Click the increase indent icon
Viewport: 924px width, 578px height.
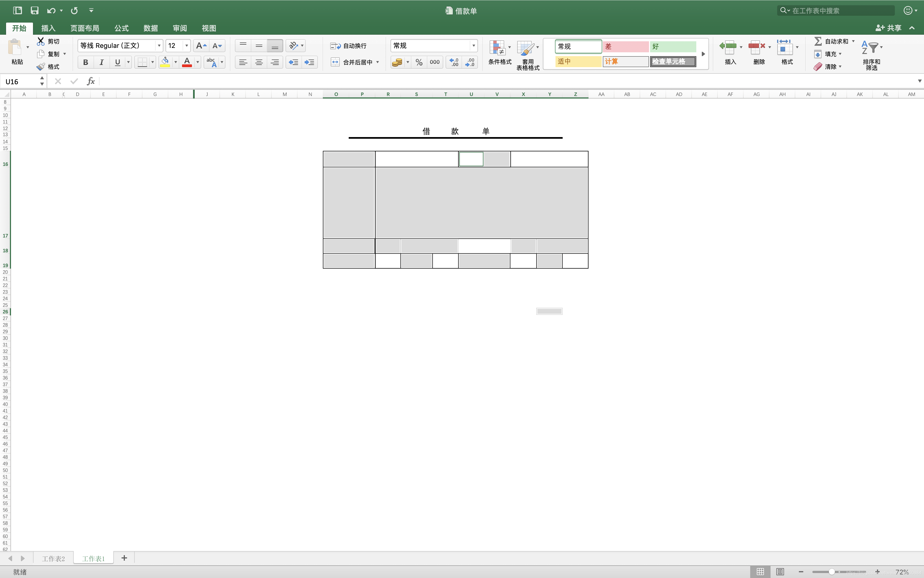pos(309,62)
